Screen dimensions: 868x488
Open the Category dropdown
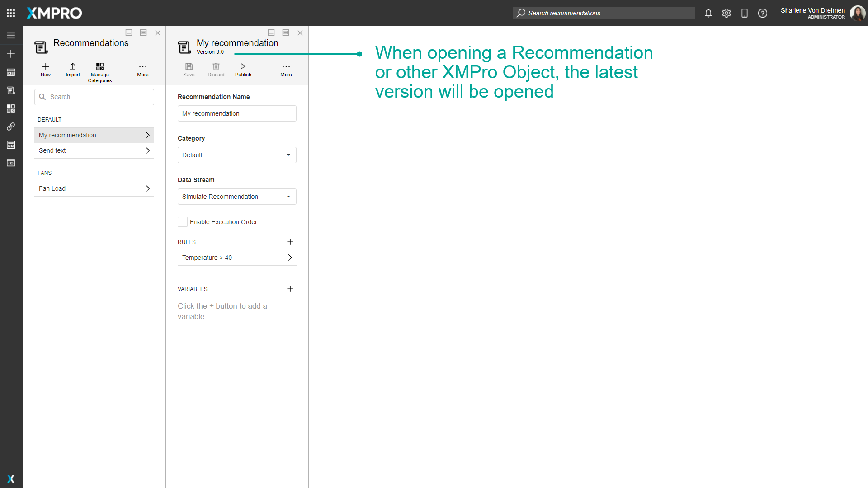(237, 155)
